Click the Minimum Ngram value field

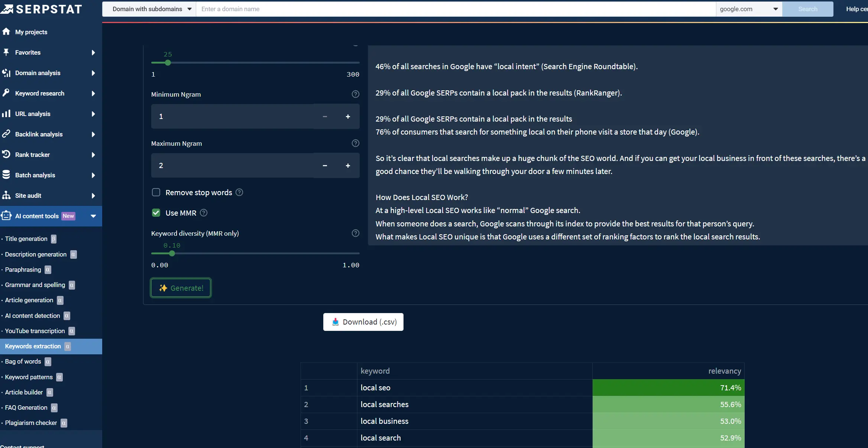click(232, 116)
